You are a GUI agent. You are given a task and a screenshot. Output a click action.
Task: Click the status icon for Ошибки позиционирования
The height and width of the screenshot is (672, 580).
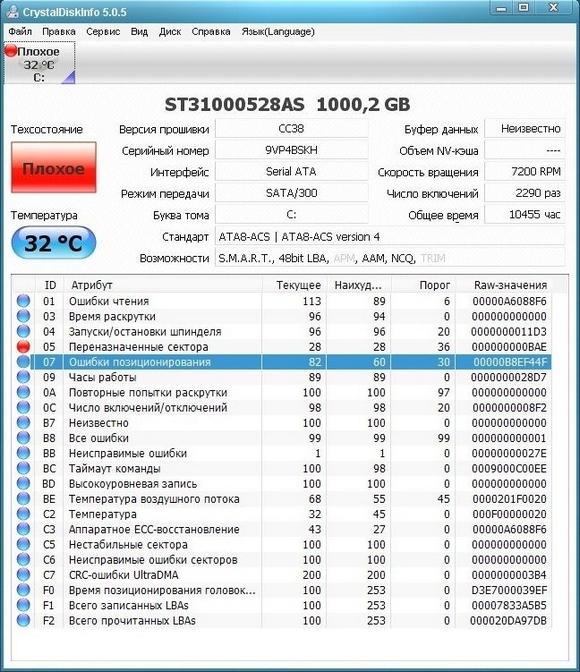23,362
